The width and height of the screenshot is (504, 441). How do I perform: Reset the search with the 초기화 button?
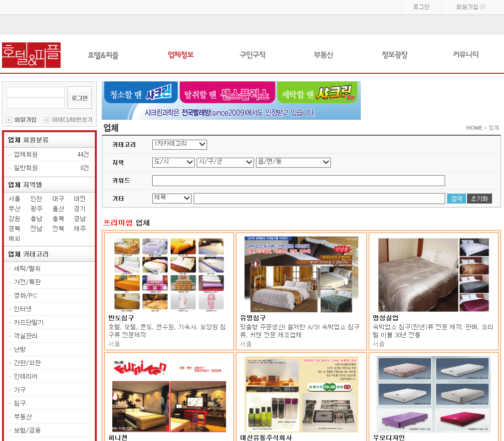[479, 199]
